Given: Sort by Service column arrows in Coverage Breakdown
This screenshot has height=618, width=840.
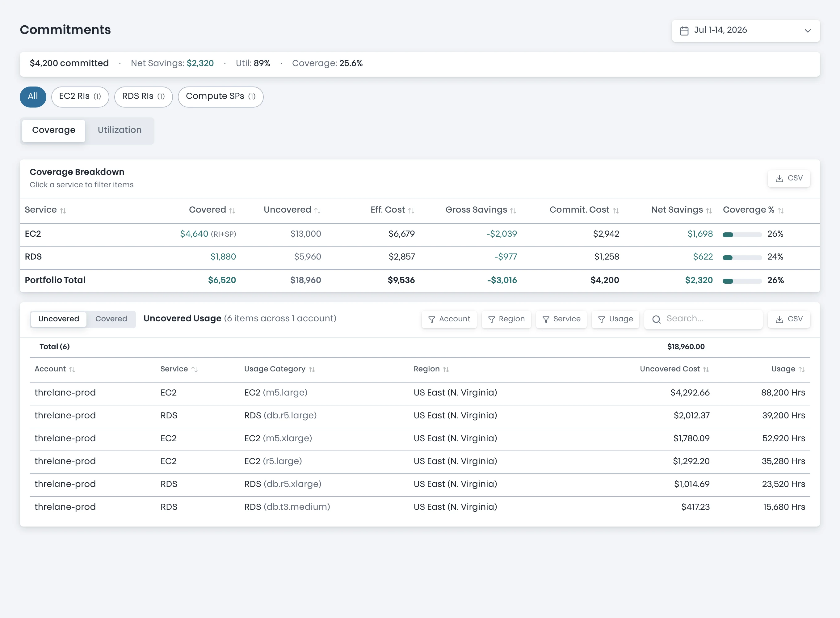Looking at the screenshot, I should click(63, 211).
